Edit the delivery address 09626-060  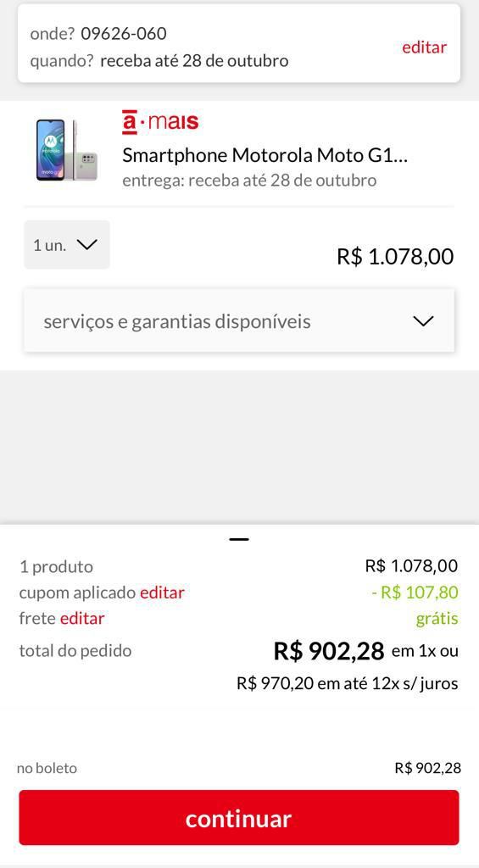tap(424, 47)
